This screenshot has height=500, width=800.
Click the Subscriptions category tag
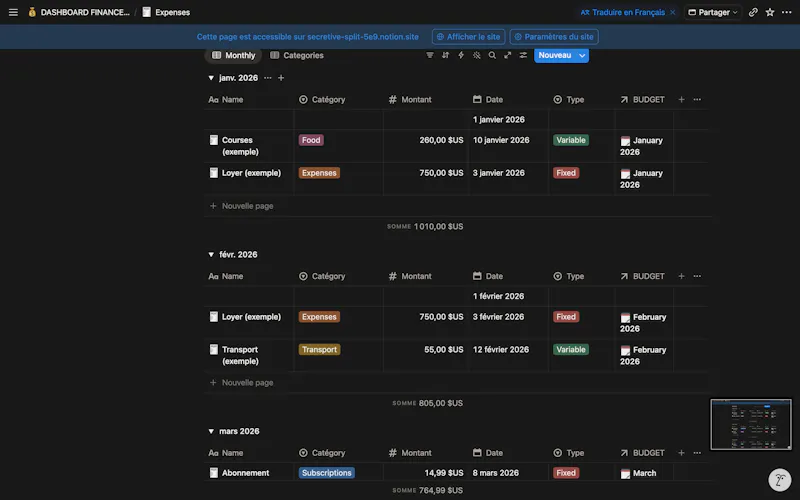coord(327,473)
